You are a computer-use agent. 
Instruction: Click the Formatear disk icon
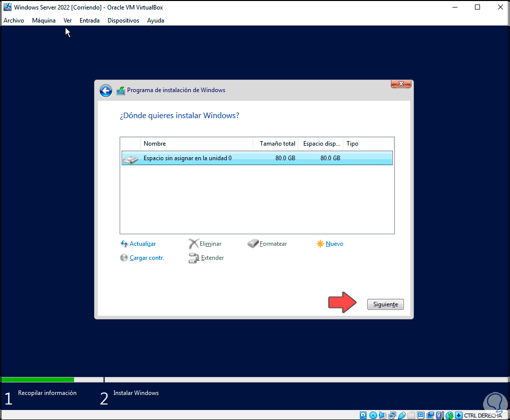(x=253, y=244)
